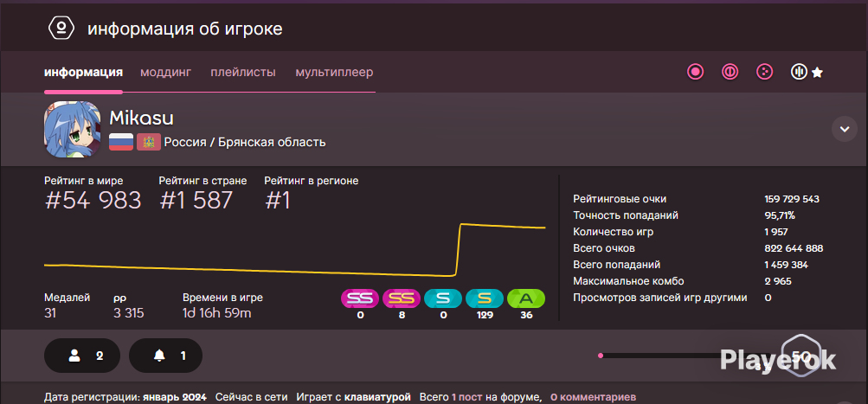Select the информация tab
868x404 pixels.
tap(84, 72)
